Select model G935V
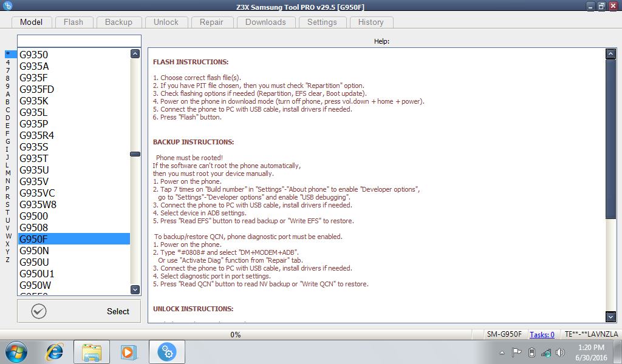This screenshot has width=622, height=364. [74, 181]
